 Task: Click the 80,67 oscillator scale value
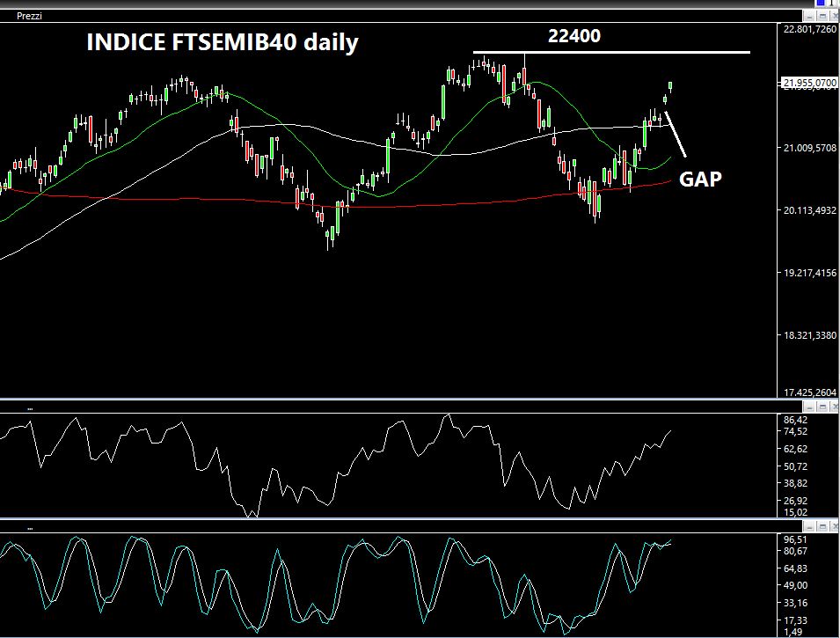795,551
